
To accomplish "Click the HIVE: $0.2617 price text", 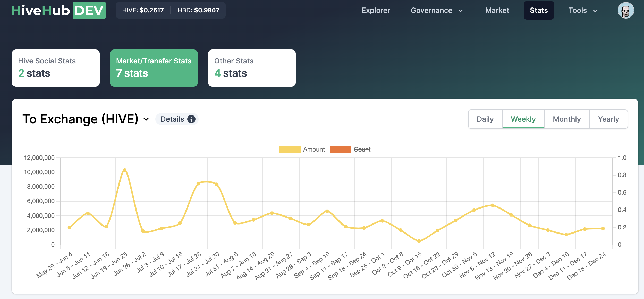I will (x=143, y=10).
